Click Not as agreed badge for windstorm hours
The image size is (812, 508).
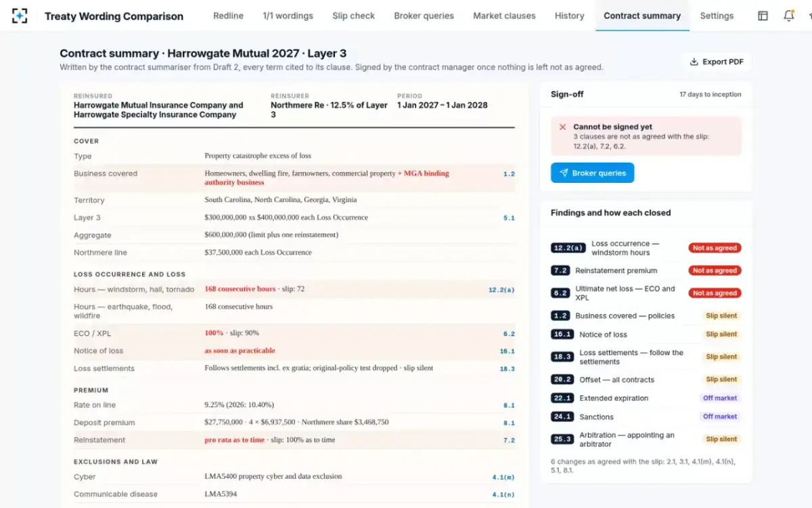[715, 248]
